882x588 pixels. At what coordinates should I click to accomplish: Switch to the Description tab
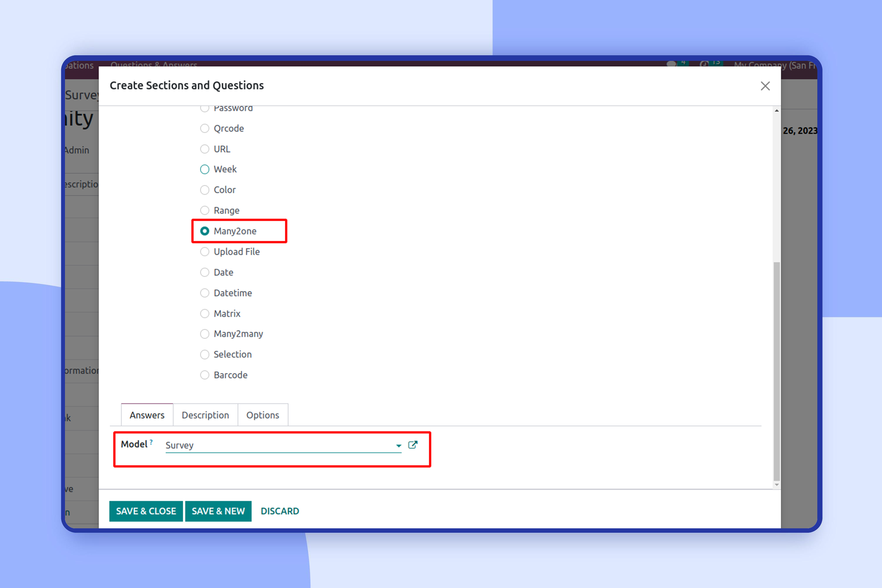(x=205, y=415)
